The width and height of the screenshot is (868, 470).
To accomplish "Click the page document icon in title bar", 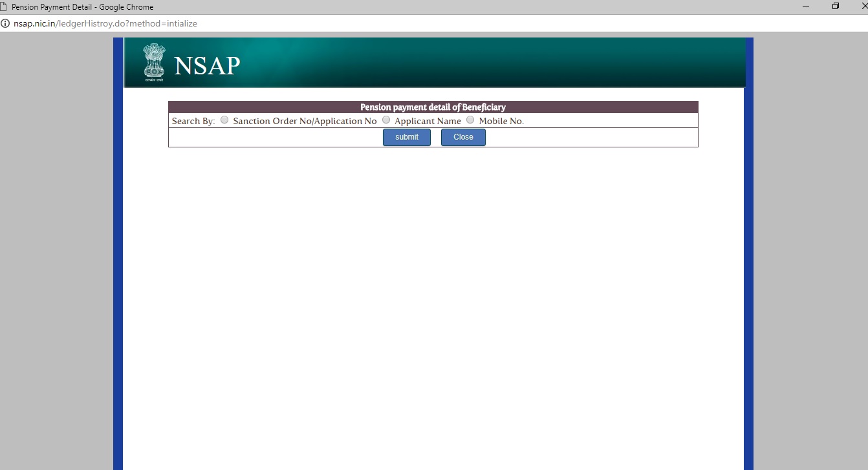I will click(x=5, y=7).
